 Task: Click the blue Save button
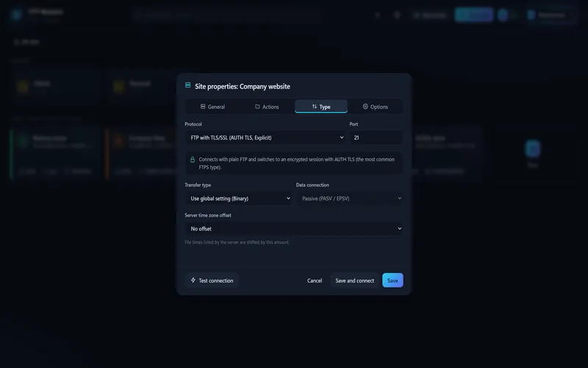392,280
